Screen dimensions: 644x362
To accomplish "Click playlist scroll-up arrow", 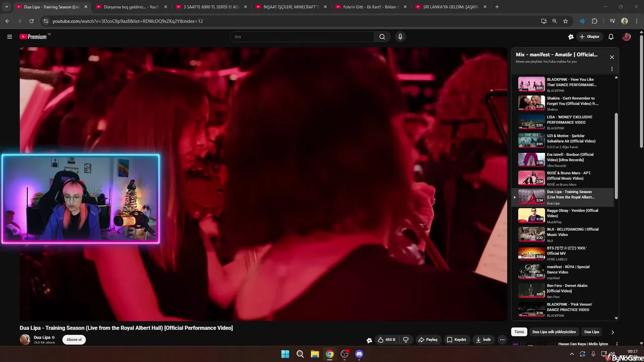I will [x=616, y=77].
